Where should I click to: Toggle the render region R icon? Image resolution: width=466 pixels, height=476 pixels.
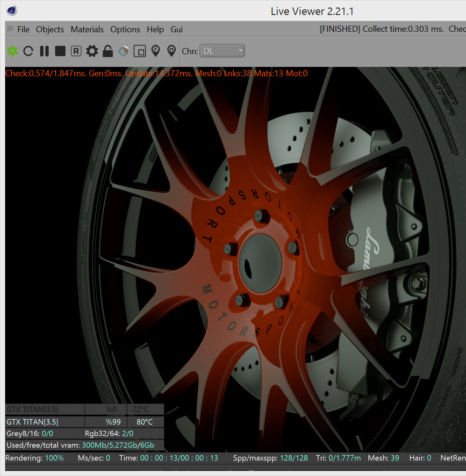(x=76, y=51)
